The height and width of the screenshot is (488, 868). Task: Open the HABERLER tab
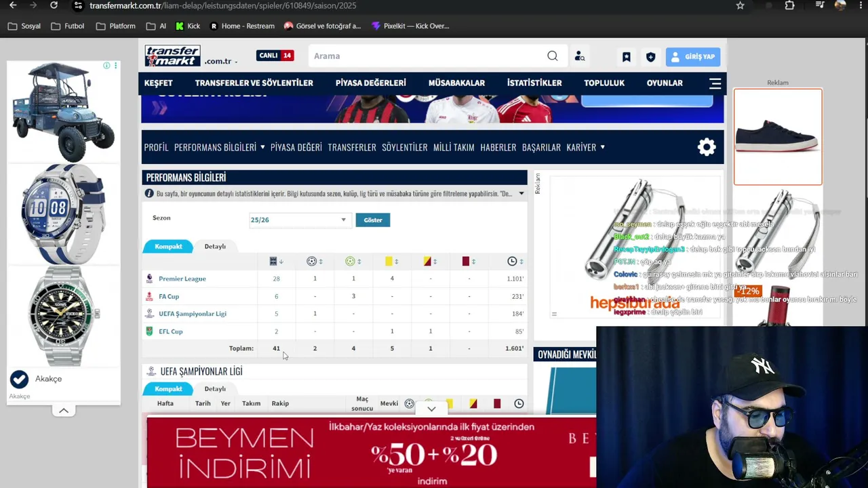coord(498,147)
